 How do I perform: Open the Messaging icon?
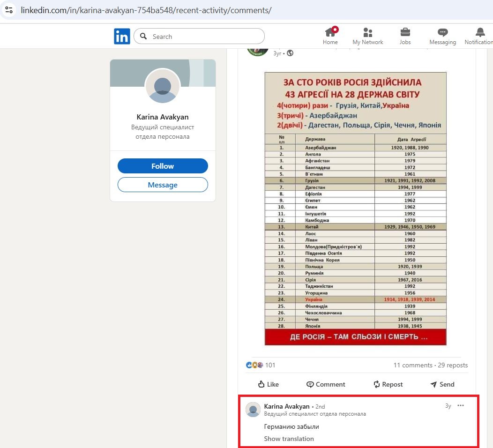point(442,33)
